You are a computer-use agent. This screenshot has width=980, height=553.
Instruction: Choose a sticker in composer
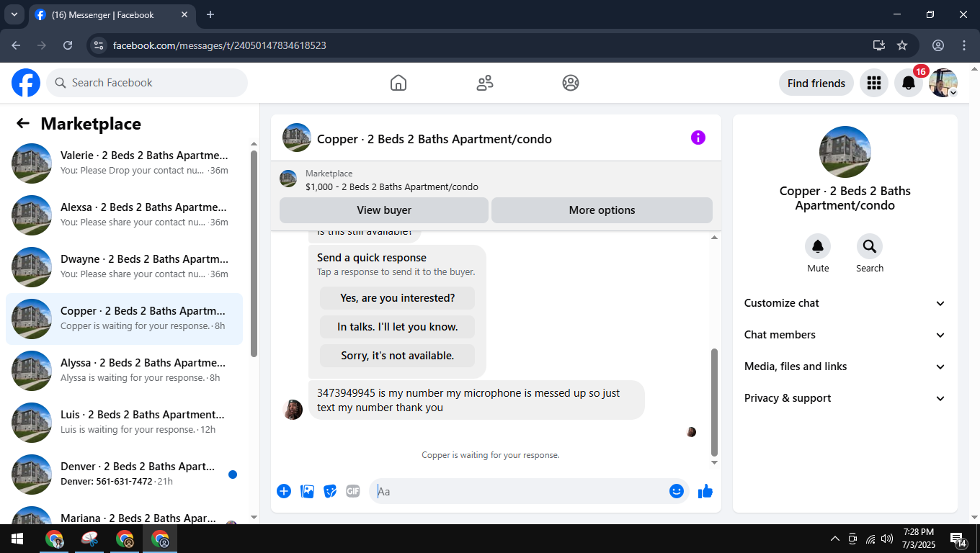(330, 491)
